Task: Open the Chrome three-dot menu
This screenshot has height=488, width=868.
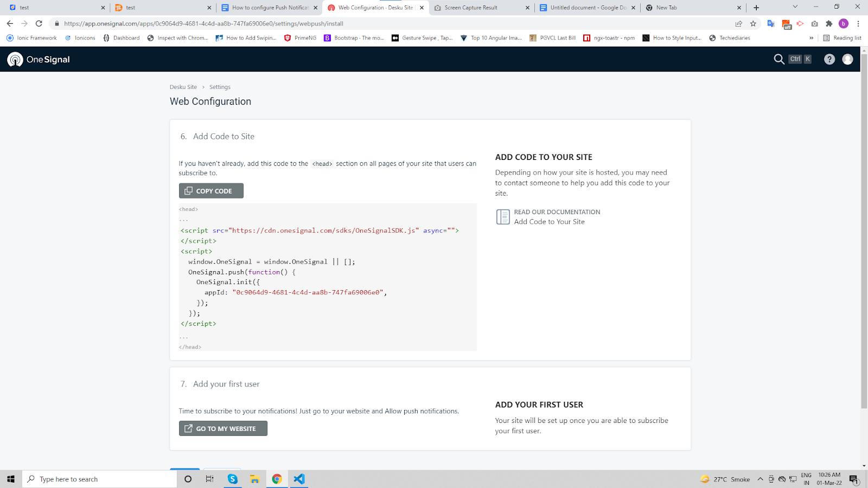Action: 858,23
